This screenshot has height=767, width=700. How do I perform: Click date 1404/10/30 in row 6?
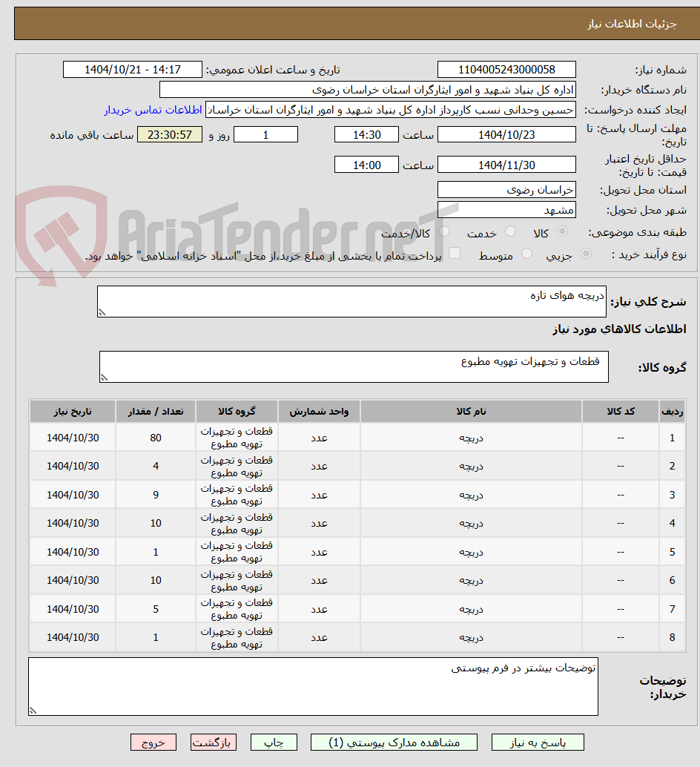click(x=73, y=580)
